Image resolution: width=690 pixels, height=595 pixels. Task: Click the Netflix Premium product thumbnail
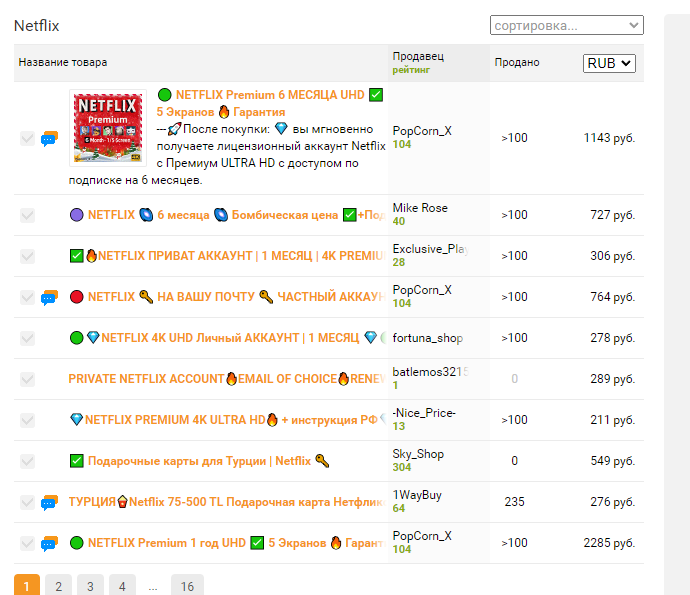108,128
